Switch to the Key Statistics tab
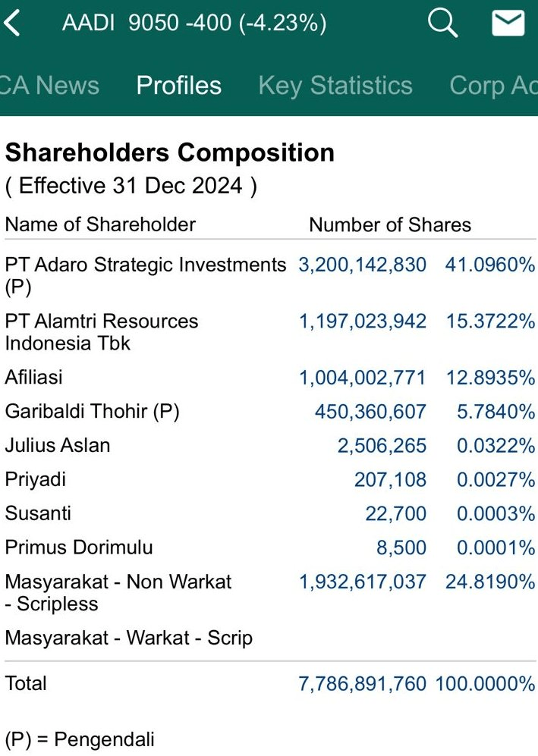This screenshot has height=756, width=538. (x=335, y=85)
